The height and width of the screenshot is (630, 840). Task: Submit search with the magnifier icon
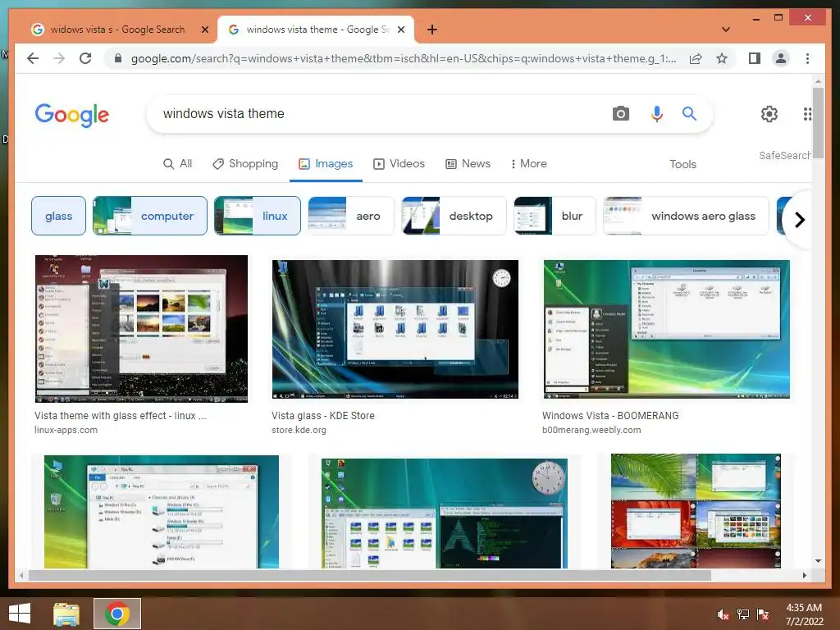pyautogui.click(x=689, y=113)
